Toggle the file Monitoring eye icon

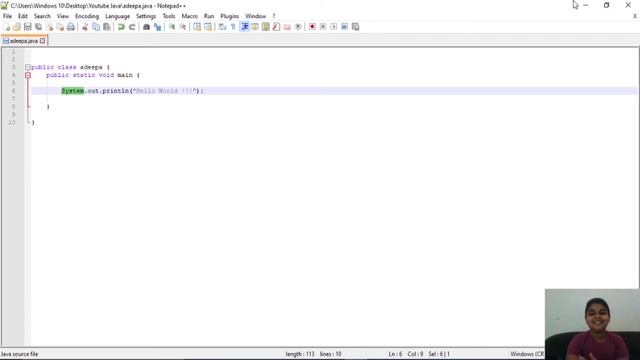point(298,27)
